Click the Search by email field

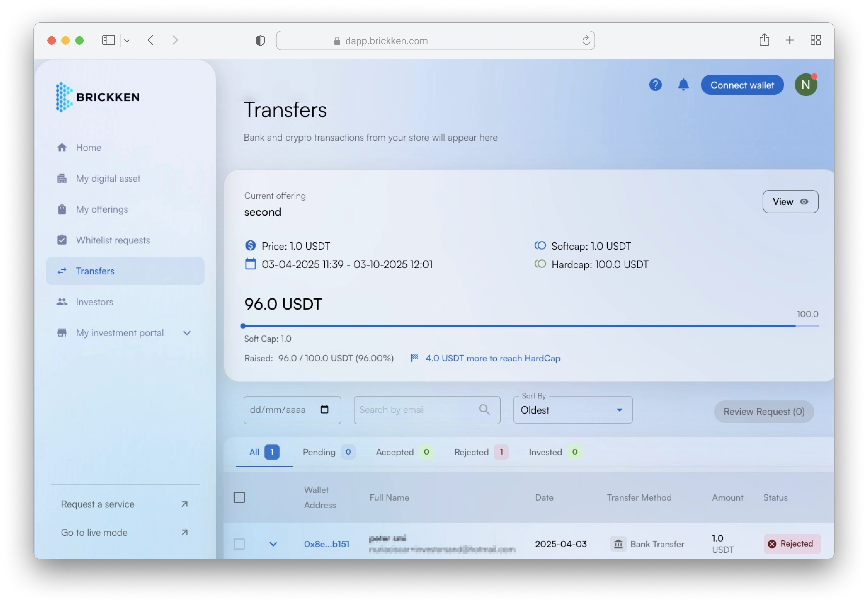(427, 410)
